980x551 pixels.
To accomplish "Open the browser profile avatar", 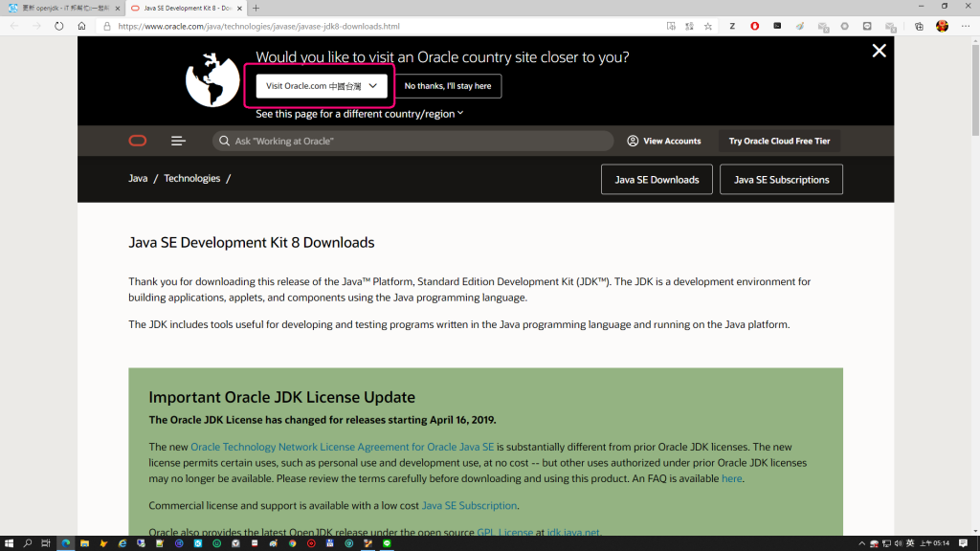I will pos(942,26).
